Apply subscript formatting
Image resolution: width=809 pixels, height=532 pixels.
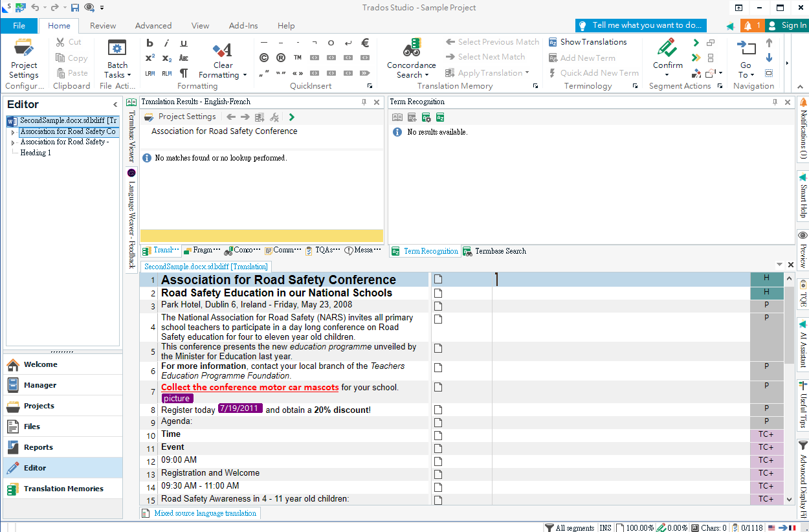167,58
